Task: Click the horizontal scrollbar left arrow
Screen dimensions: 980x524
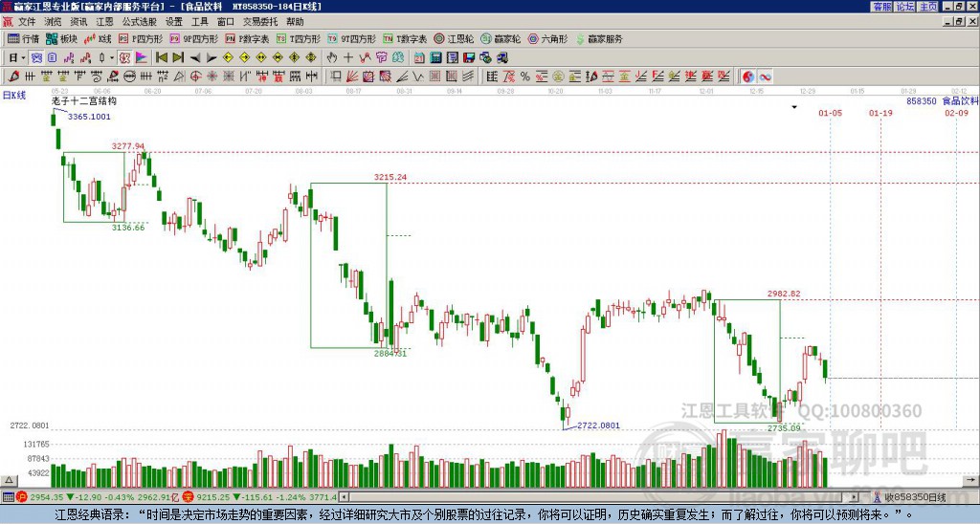Action: (344, 497)
